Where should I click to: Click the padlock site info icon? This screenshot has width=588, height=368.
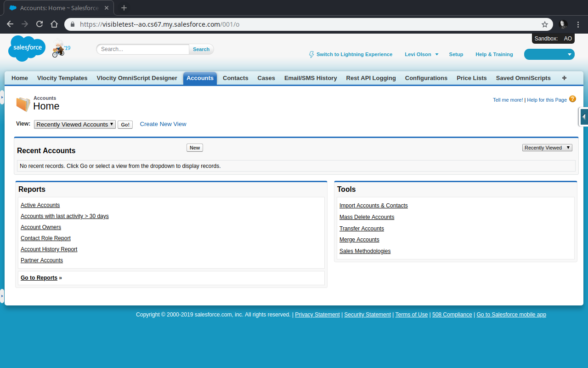point(72,24)
